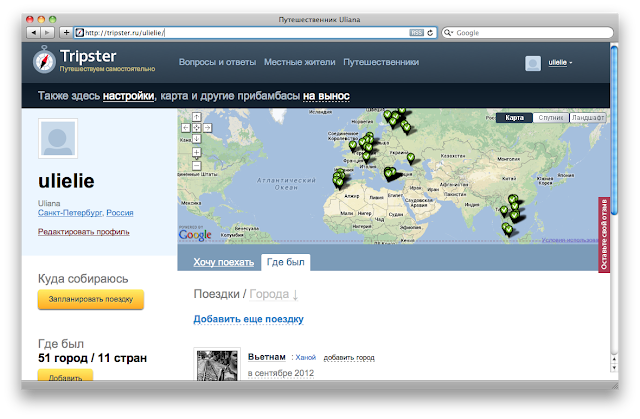This screenshot has width=640, height=419.
Task: Click the browser Back arrow button
Action: coord(33,32)
